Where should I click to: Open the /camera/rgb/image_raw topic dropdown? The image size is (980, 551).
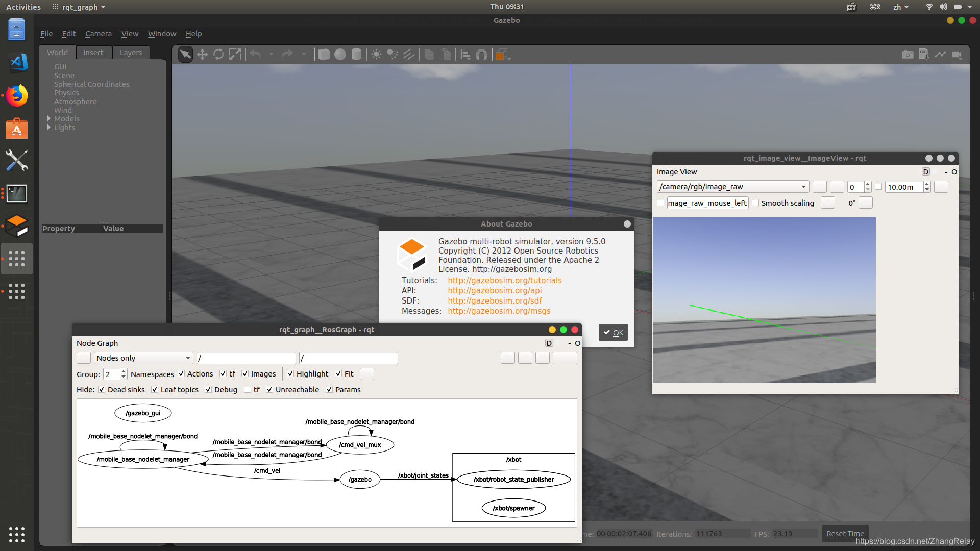733,187
